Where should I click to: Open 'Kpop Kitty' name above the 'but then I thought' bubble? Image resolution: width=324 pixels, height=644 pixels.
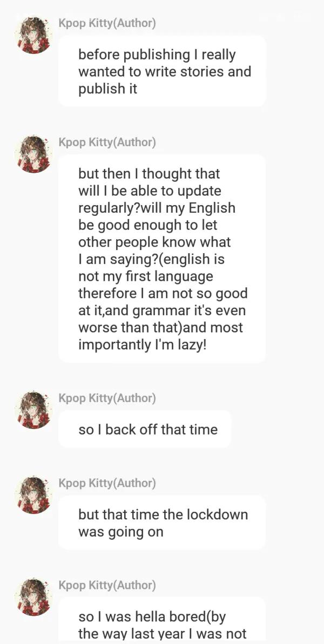click(x=85, y=143)
